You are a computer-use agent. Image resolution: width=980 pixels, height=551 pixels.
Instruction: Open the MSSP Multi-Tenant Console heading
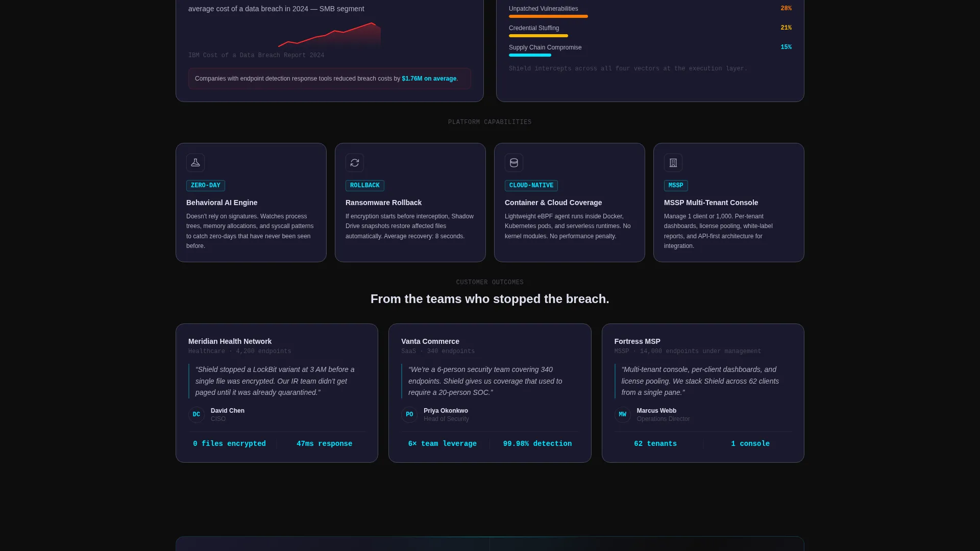711,203
